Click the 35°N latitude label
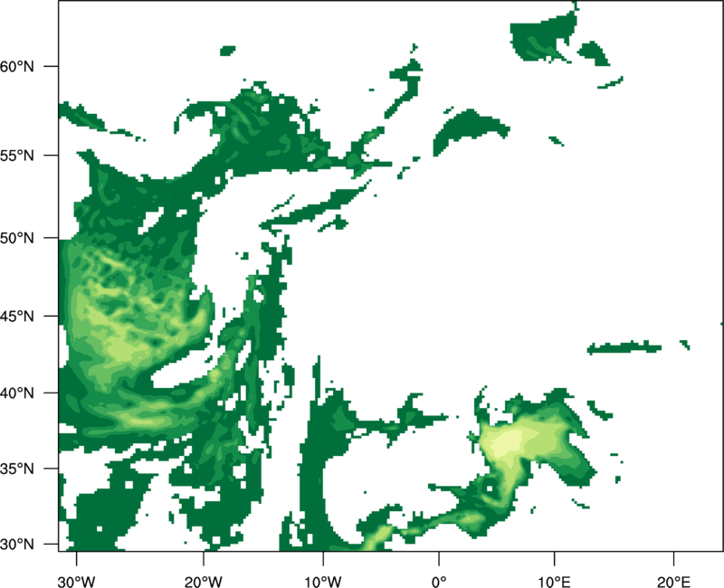Image resolution: width=724 pixels, height=588 pixels. pos(17,469)
